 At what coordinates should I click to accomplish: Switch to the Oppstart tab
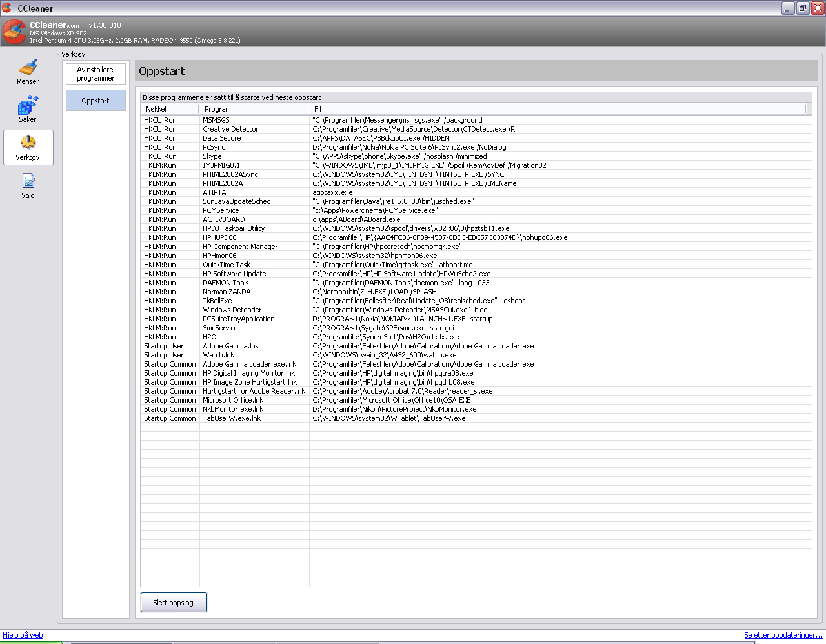point(96,101)
